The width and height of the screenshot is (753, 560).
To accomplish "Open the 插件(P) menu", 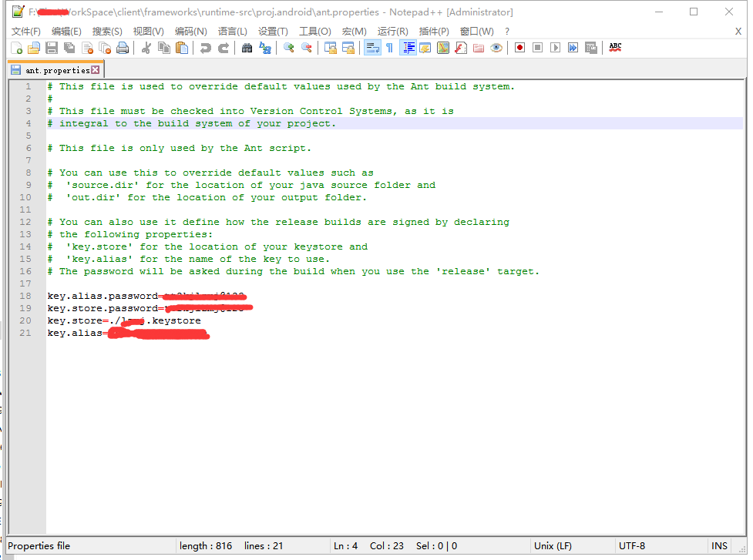I will tap(434, 31).
